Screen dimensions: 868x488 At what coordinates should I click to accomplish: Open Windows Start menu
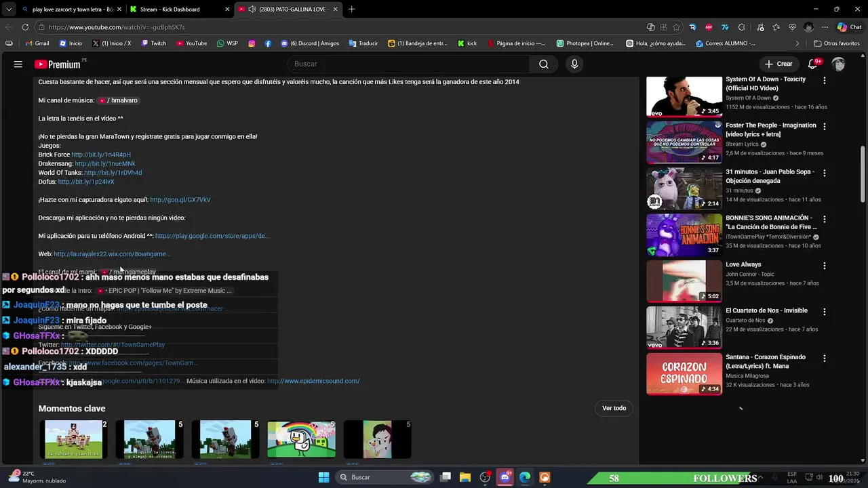[x=323, y=477]
